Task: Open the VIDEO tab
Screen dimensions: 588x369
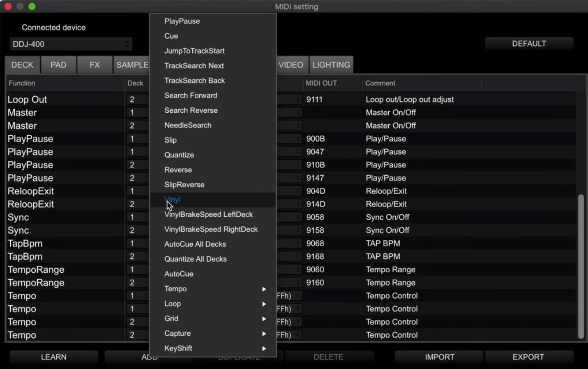Action: pyautogui.click(x=291, y=65)
